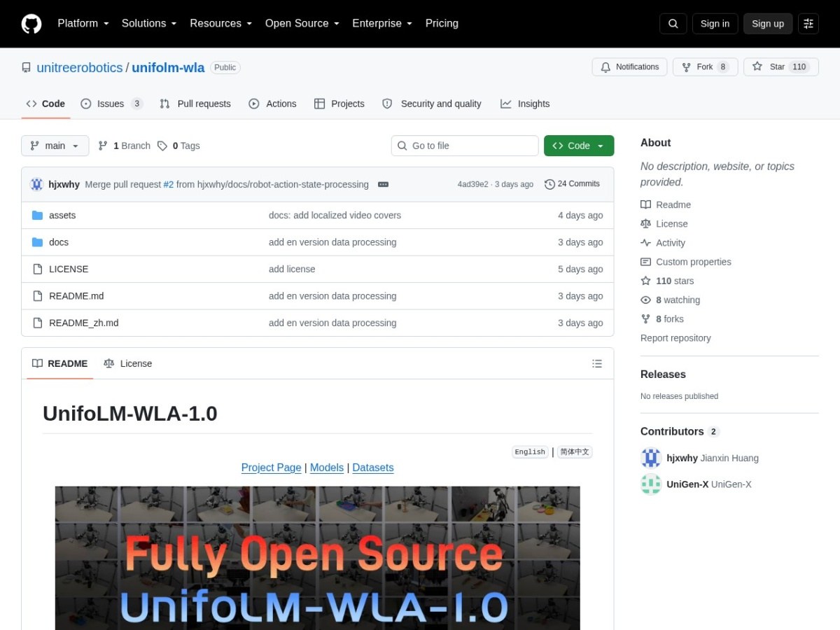Click the Fully Open Source video cover
The image size is (840, 630).
pos(318,558)
